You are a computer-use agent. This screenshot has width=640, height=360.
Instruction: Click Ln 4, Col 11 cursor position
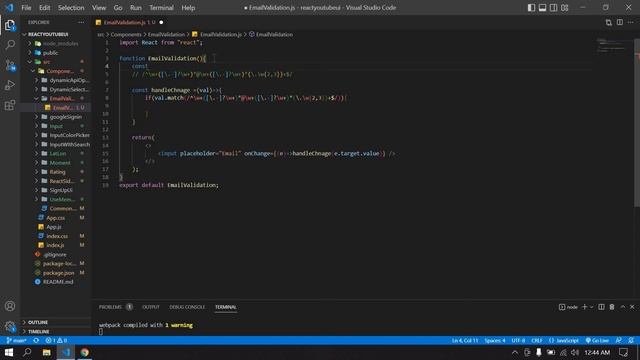point(464,340)
